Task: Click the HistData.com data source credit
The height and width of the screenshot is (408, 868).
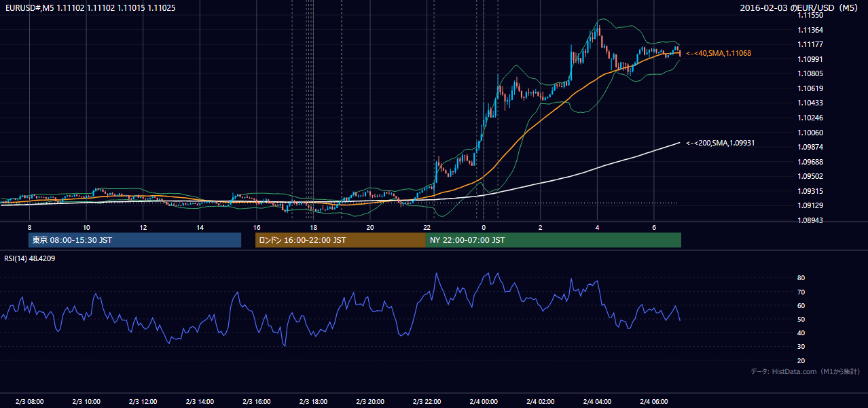Action: point(806,371)
